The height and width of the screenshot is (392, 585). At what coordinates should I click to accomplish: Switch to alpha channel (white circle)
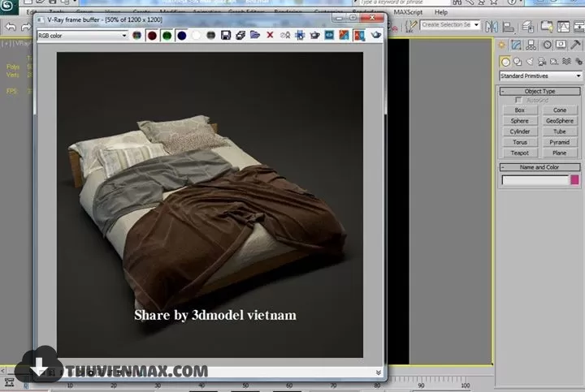coord(197,36)
